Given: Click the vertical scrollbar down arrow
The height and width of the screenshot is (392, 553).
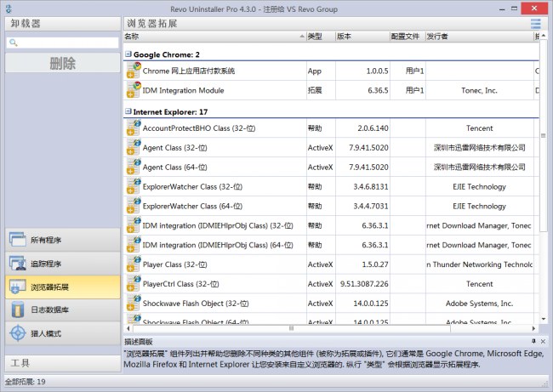Looking at the screenshot, I should tap(544, 319).
